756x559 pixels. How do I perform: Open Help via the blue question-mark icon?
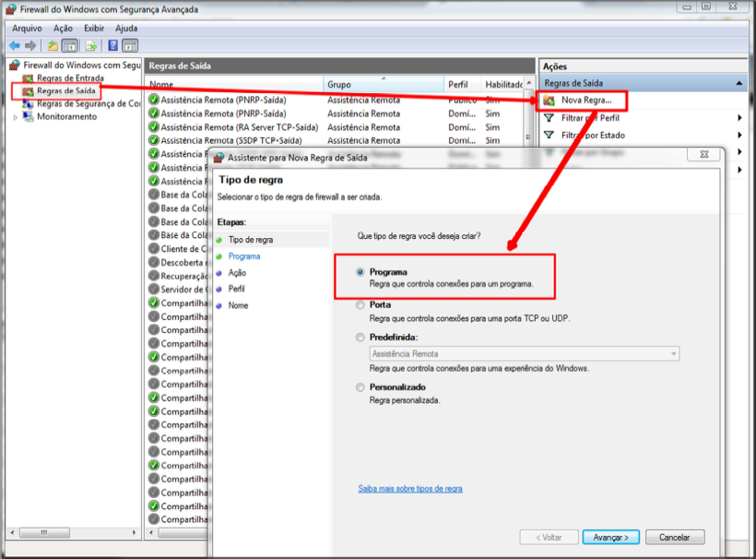[112, 46]
